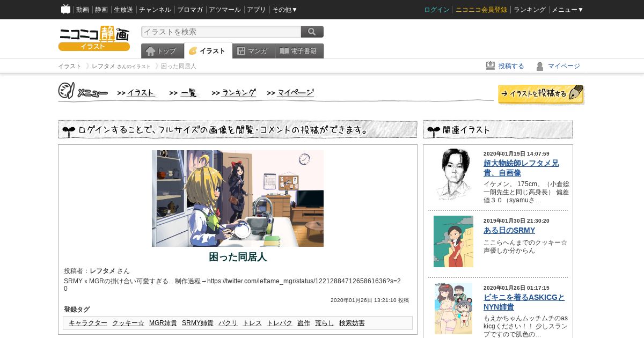
Task: Open 超大物絵師レフタメ兄貴、自画像 link
Action: pyautogui.click(x=521, y=168)
